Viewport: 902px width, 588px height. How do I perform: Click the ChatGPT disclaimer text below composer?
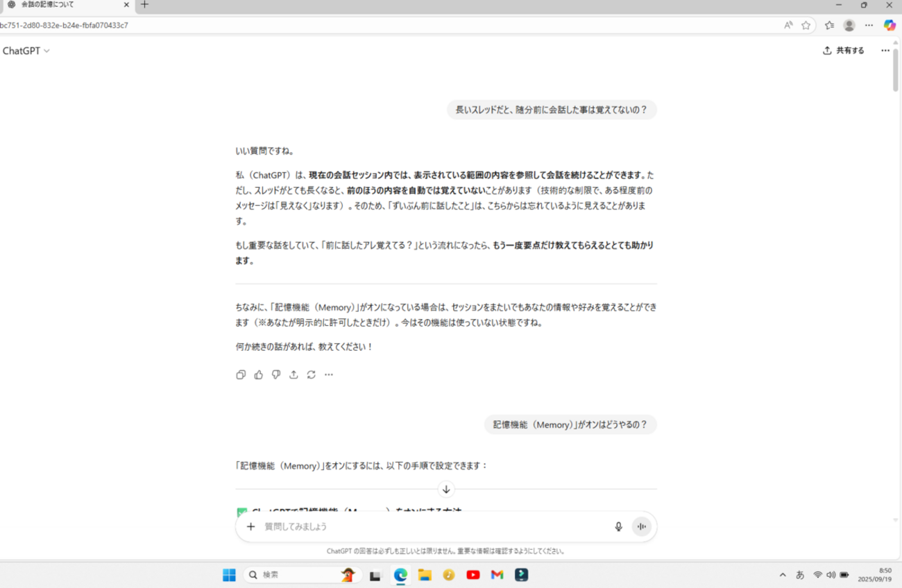tap(445, 552)
